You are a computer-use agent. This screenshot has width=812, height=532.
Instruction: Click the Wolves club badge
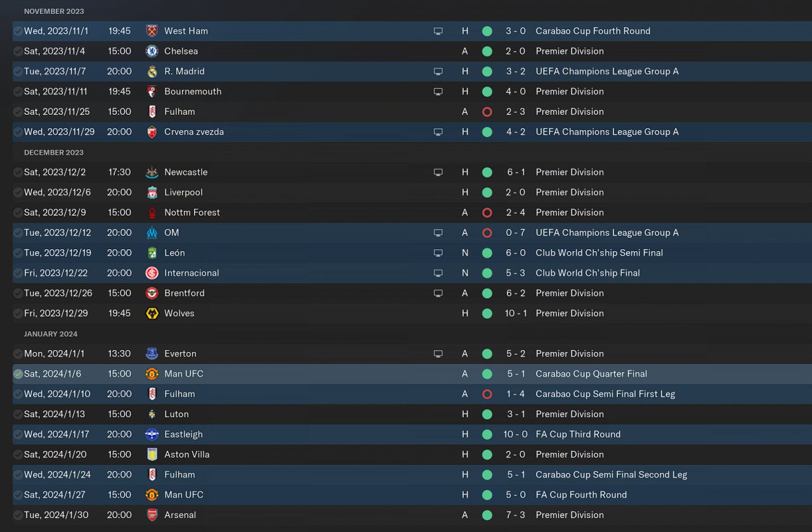pyautogui.click(x=152, y=313)
